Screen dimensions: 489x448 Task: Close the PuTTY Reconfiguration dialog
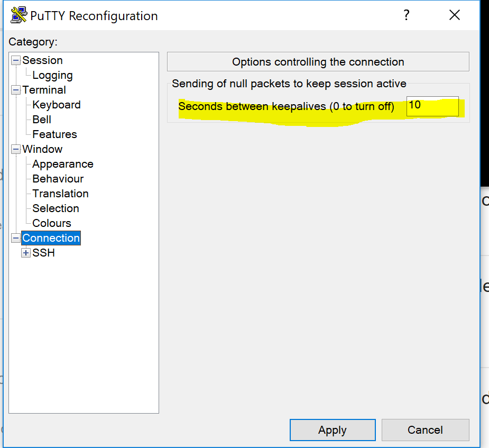click(455, 15)
